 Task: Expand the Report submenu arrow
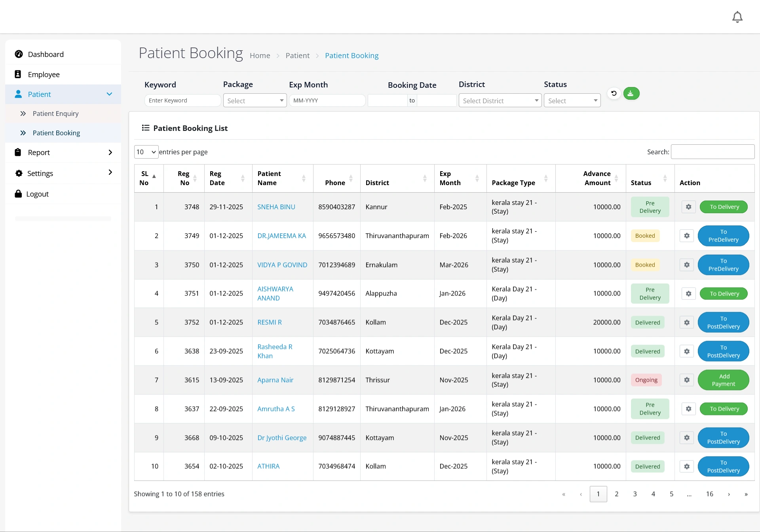pos(110,152)
